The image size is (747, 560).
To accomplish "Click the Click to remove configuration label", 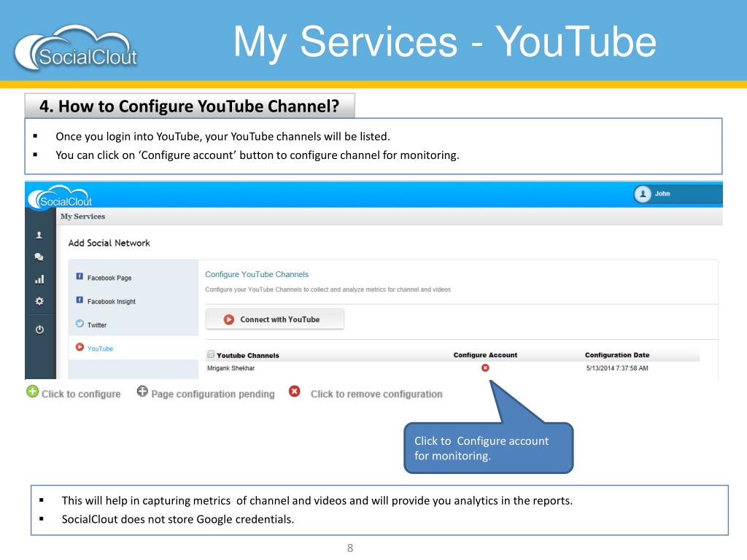I will tap(376, 394).
